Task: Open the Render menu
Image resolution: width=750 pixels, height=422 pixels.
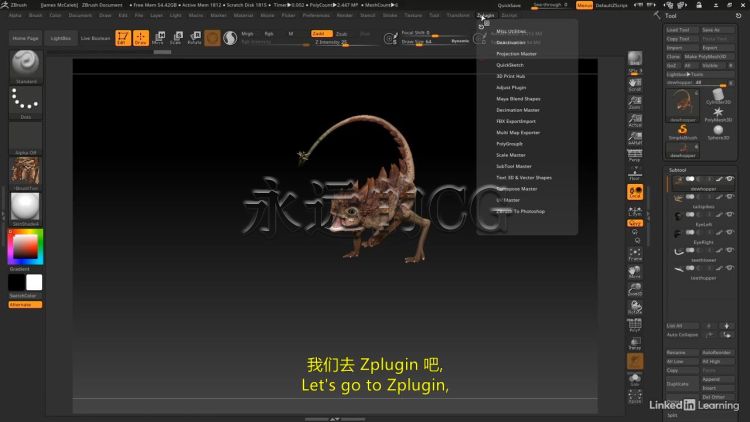Action: tap(344, 15)
